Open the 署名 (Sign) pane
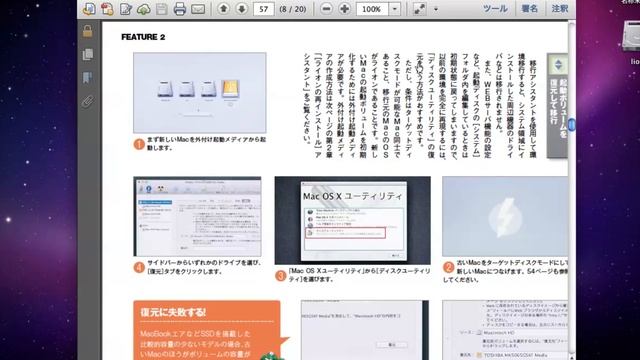This screenshot has height=360, width=640. click(x=529, y=9)
